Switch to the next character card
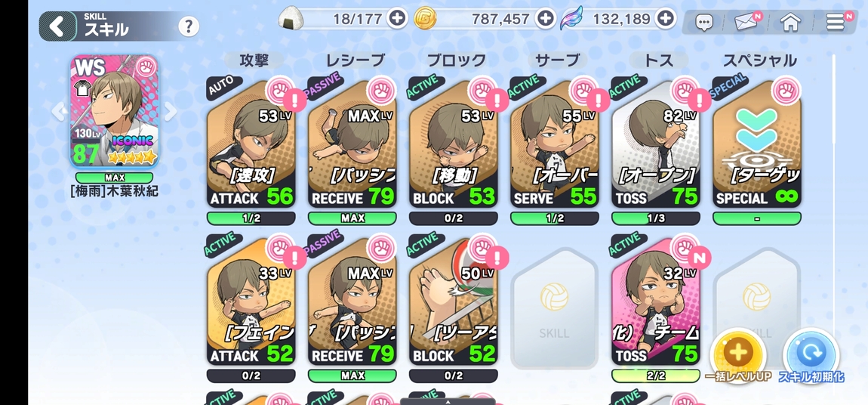The width and height of the screenshot is (868, 405). (171, 111)
